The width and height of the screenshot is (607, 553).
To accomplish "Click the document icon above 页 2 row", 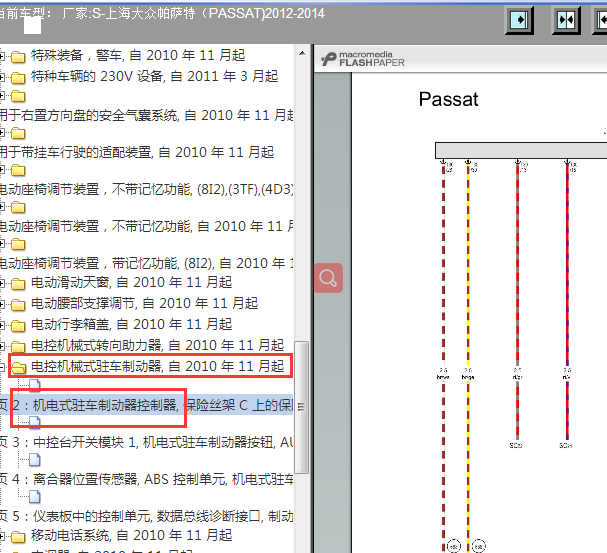I will (x=35, y=385).
